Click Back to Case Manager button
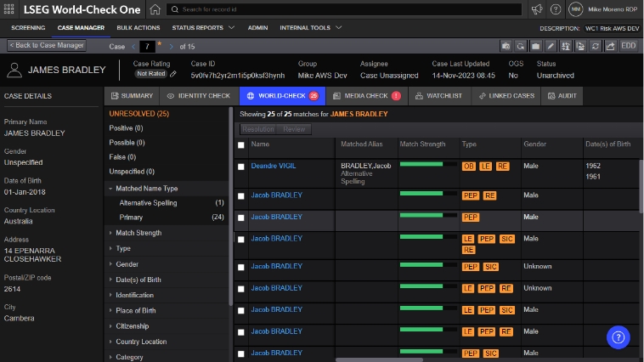The image size is (644, 362). pyautogui.click(x=47, y=45)
